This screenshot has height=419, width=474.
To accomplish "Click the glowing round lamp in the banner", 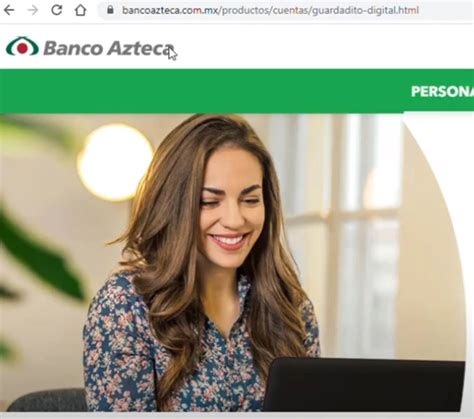I will [x=115, y=162].
